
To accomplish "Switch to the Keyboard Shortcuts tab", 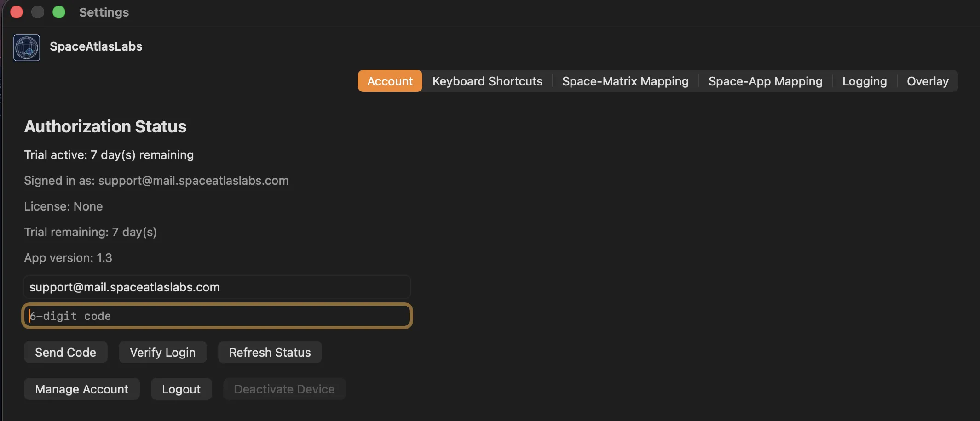I will pyautogui.click(x=487, y=81).
